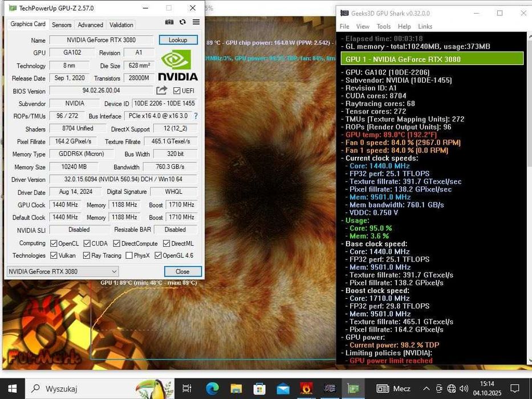Click 'CUDA cores: 8704' line

[x=376, y=96]
